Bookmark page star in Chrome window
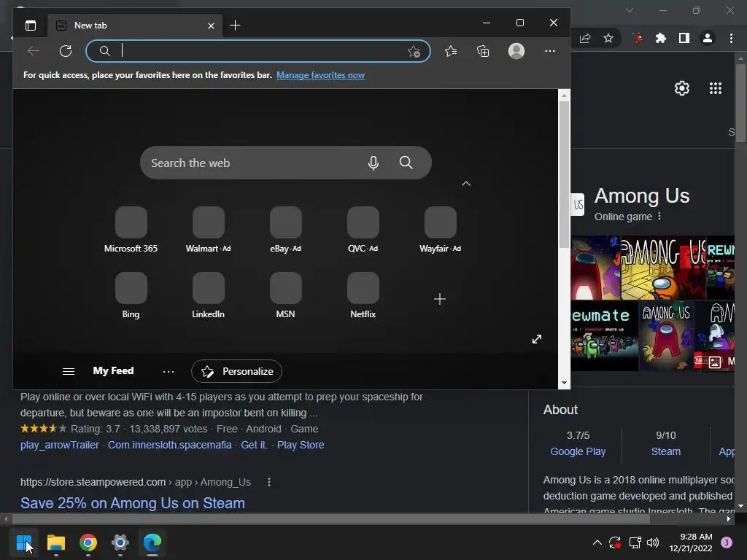This screenshot has width=747, height=560. (608, 39)
